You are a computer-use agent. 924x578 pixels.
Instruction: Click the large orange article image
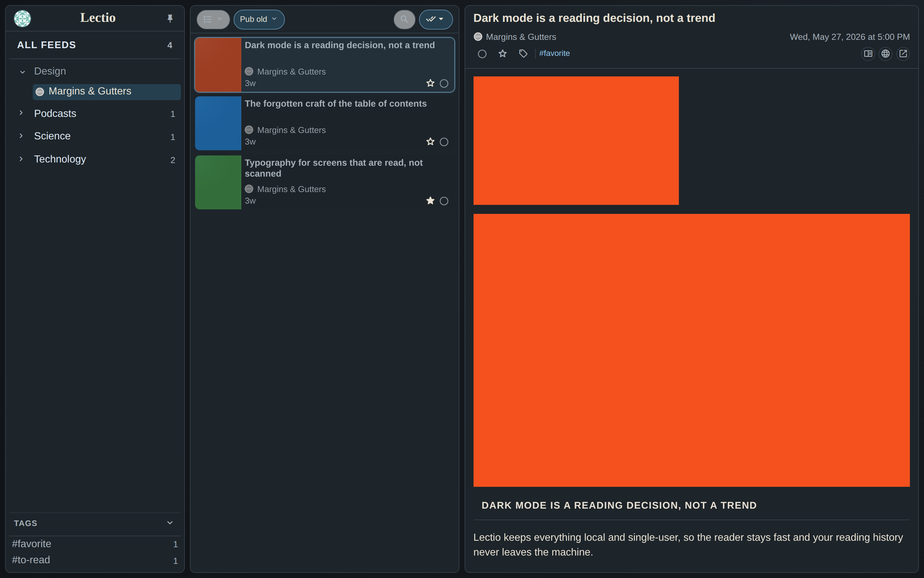tap(691, 350)
